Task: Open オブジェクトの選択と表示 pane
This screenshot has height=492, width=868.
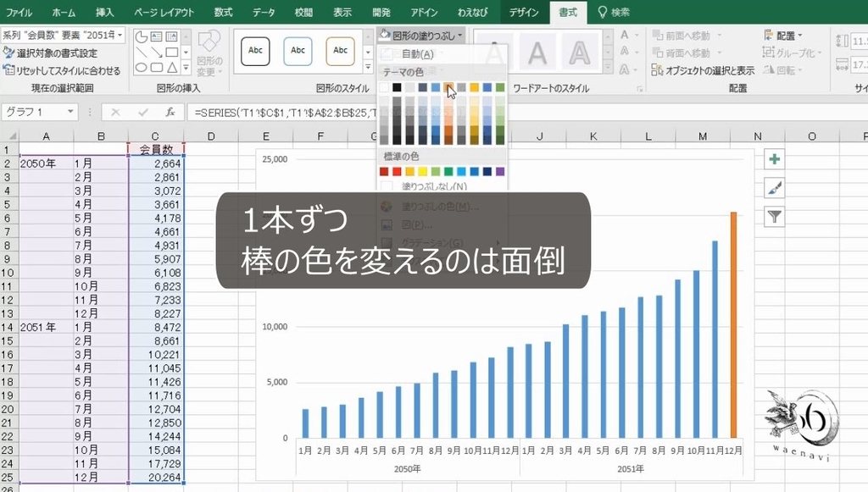Action: (x=703, y=70)
